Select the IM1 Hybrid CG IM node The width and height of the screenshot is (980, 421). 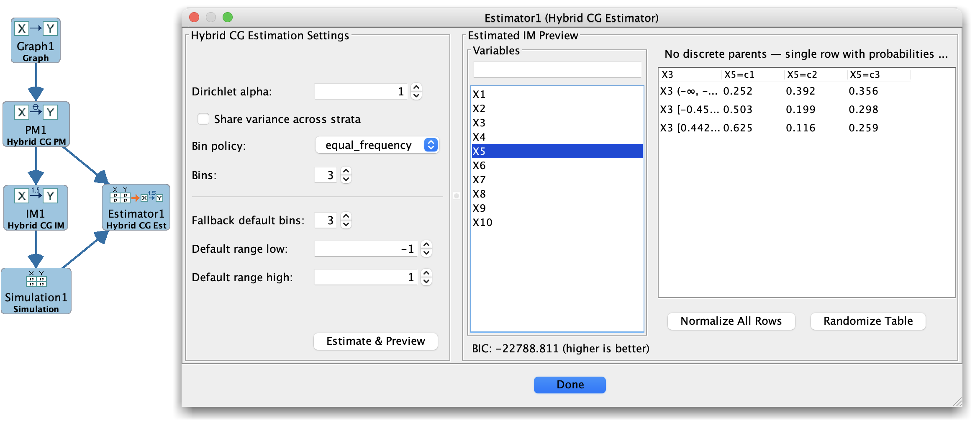[x=36, y=208]
